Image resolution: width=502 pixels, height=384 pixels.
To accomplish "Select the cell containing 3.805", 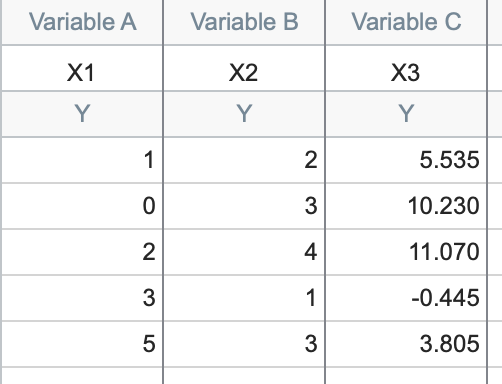I will tap(406, 344).
